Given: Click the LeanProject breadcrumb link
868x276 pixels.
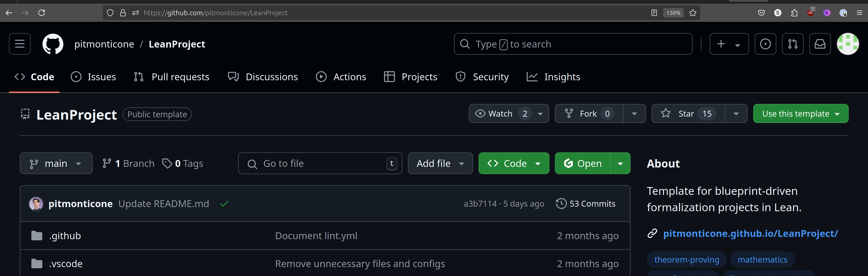Looking at the screenshot, I should (177, 44).
